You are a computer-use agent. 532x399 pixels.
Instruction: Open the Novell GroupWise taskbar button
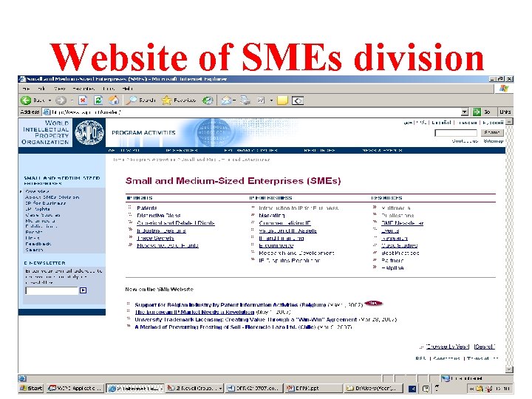click(x=195, y=388)
